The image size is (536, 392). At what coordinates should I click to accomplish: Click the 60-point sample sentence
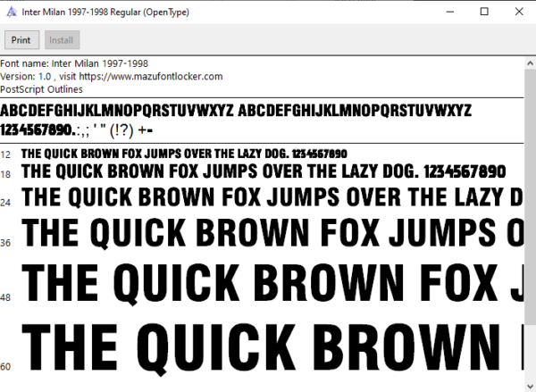[x=272, y=348]
